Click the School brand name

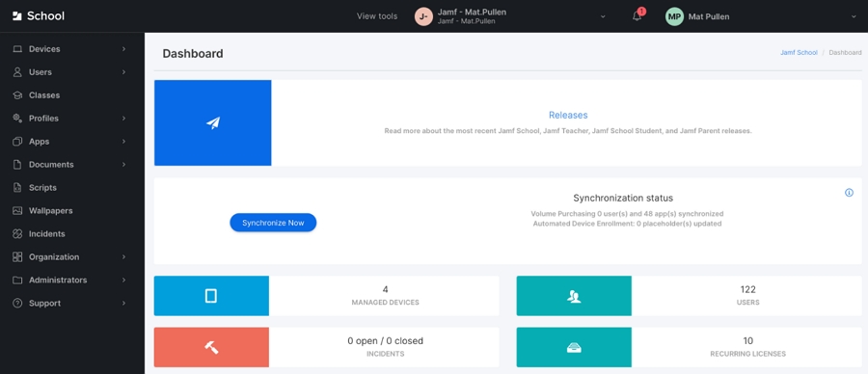click(x=46, y=16)
